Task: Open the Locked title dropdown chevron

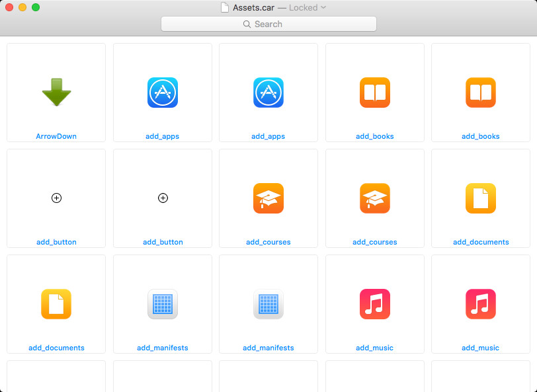Action: [323, 7]
